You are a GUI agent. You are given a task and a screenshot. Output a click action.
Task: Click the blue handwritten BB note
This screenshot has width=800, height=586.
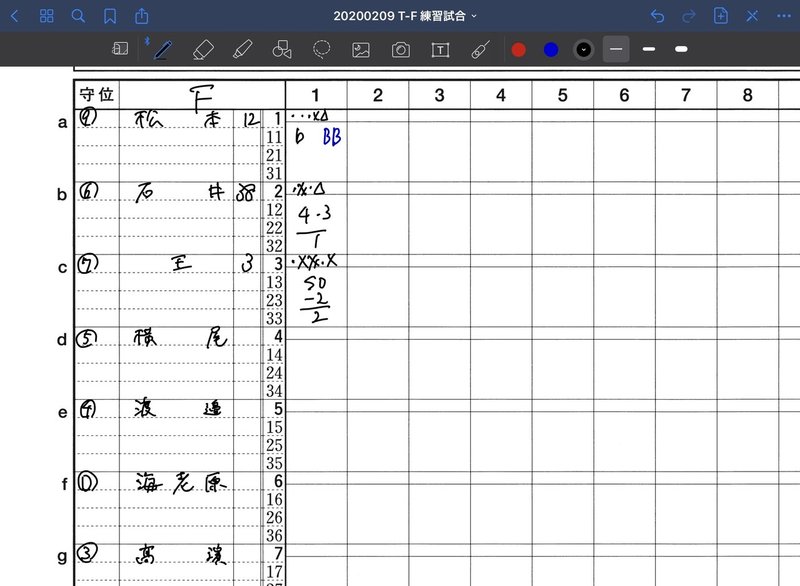[x=332, y=137]
